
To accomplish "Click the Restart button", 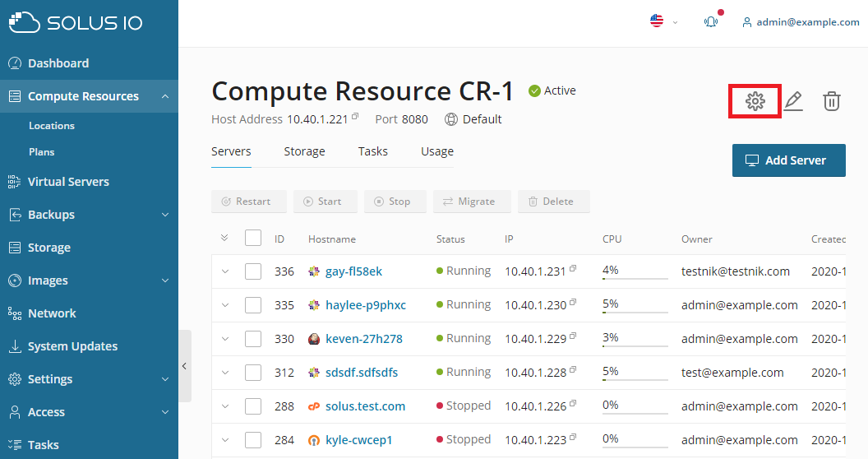I will [249, 202].
